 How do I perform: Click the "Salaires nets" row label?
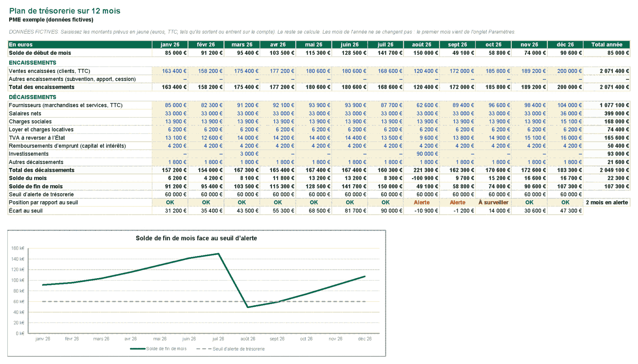25,113
